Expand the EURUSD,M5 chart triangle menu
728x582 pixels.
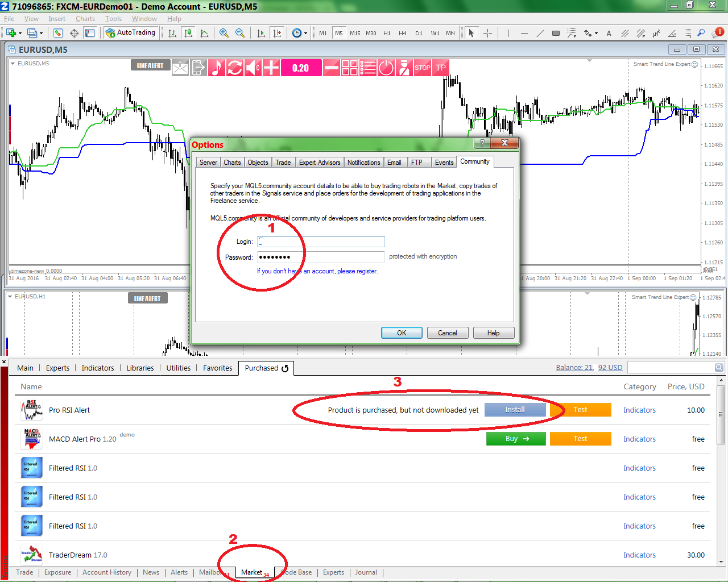click(13, 64)
